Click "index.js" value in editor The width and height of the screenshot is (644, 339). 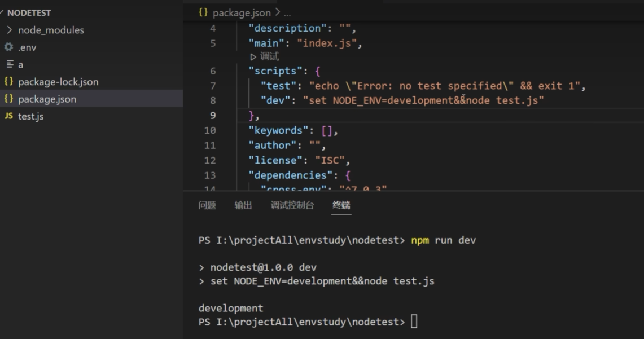pos(327,43)
